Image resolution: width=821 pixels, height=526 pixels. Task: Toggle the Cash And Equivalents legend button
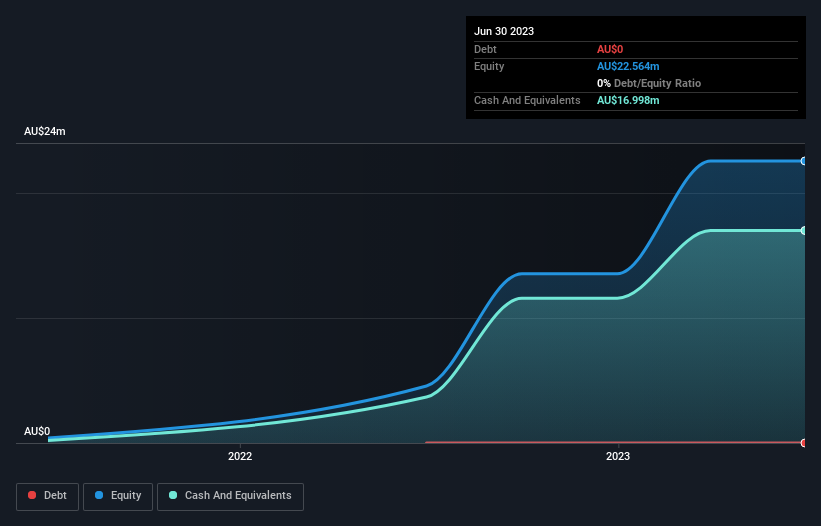[x=230, y=496]
